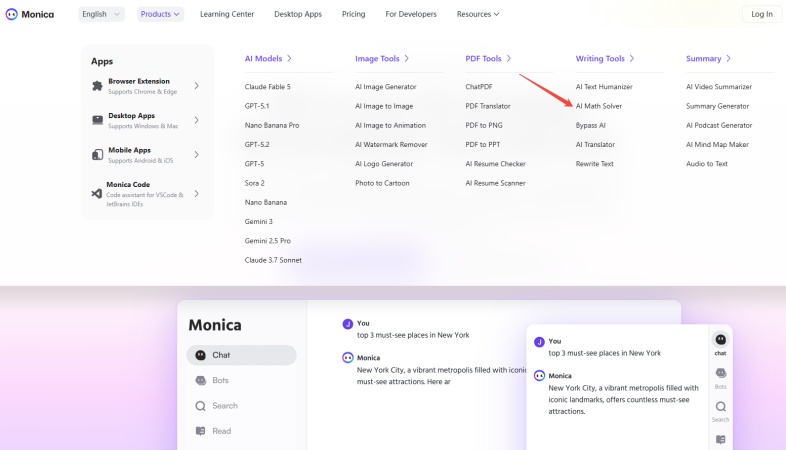This screenshot has height=450, width=786.
Task: Open For Developers page
Action: 411,14
